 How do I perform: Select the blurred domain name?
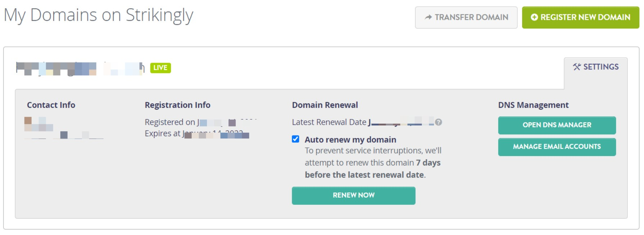pos(79,68)
